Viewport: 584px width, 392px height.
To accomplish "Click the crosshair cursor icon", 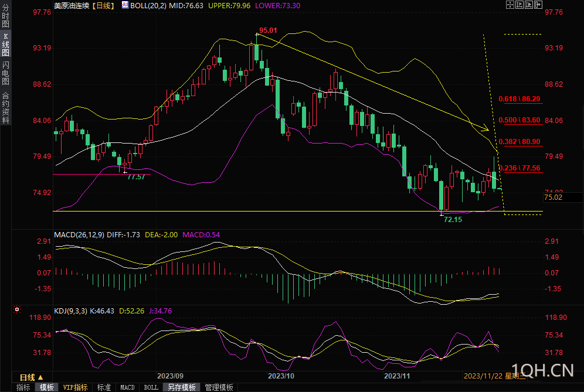I will (509, 5).
